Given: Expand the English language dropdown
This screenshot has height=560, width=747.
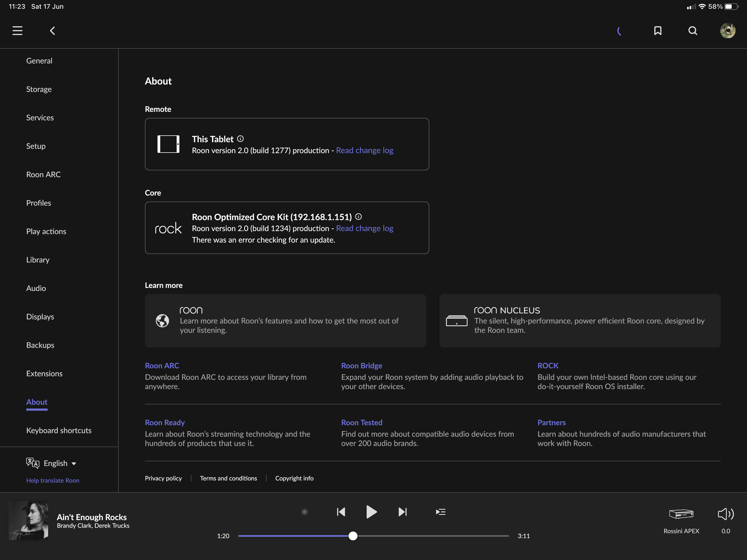Looking at the screenshot, I should pos(59,463).
